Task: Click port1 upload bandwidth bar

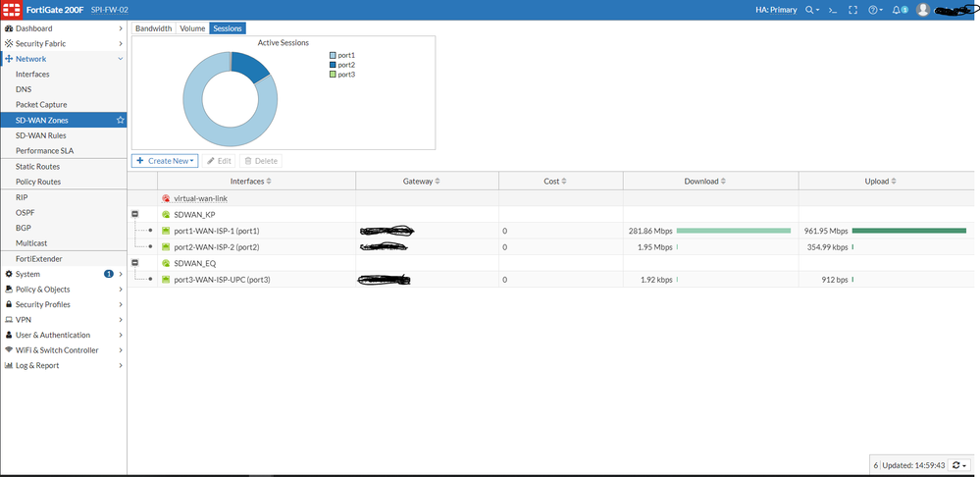Action: pos(908,231)
